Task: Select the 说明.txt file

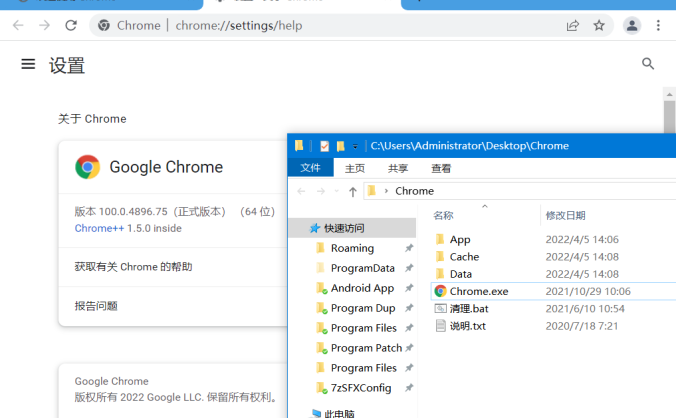Action: [x=467, y=326]
